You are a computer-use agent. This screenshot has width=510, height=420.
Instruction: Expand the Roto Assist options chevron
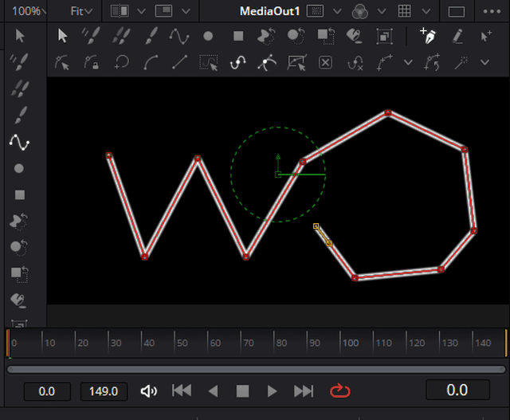484,62
